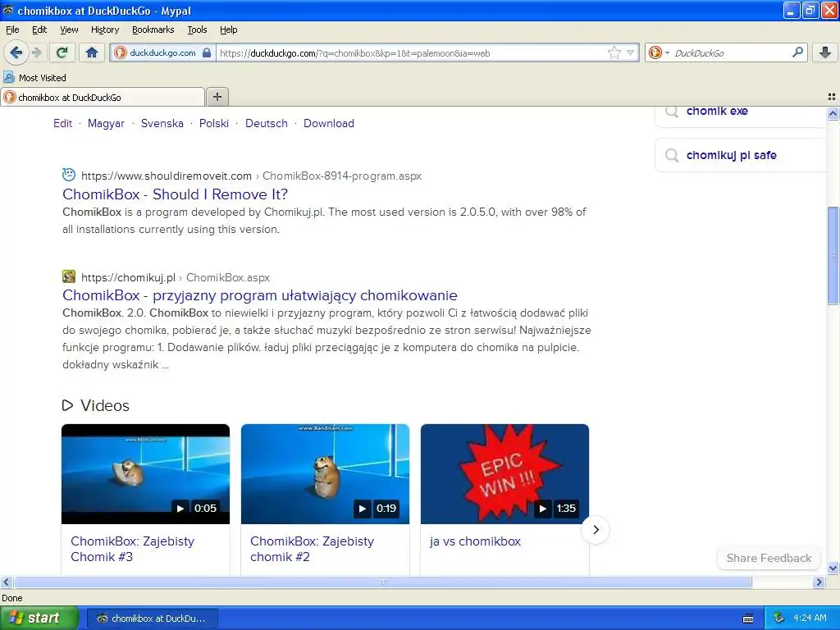
Task: Reload the page with the refresh icon
Action: click(x=62, y=52)
